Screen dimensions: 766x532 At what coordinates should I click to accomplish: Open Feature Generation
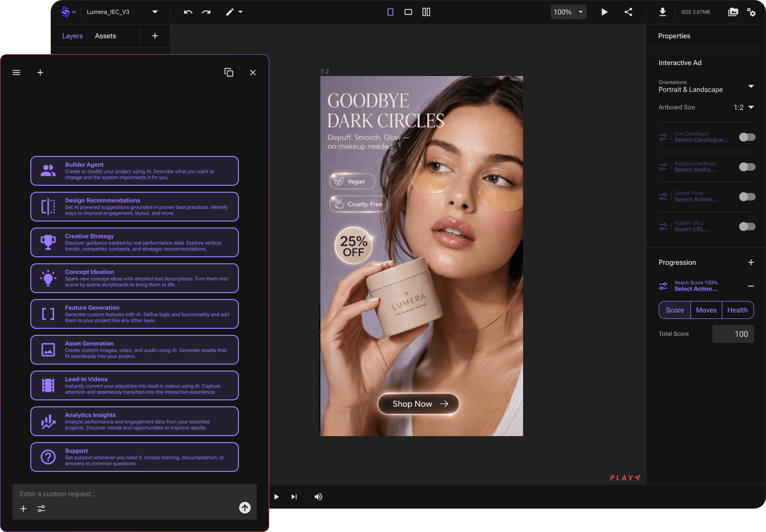[x=135, y=314]
